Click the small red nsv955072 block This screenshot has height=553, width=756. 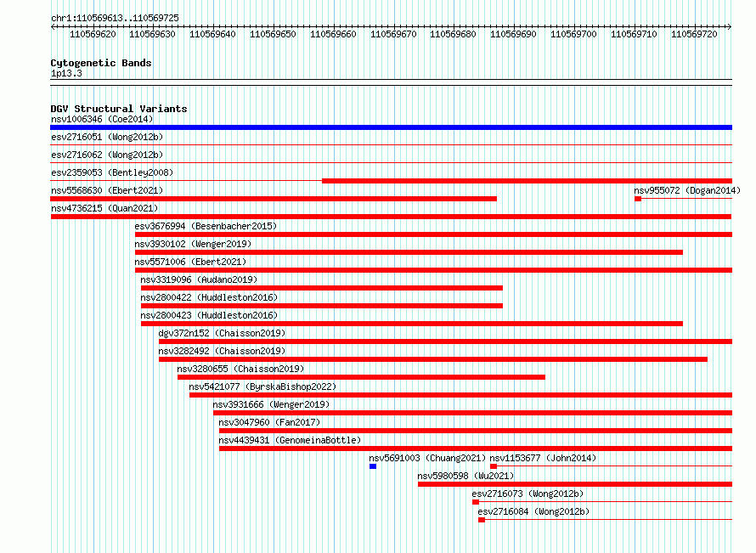coord(638,199)
